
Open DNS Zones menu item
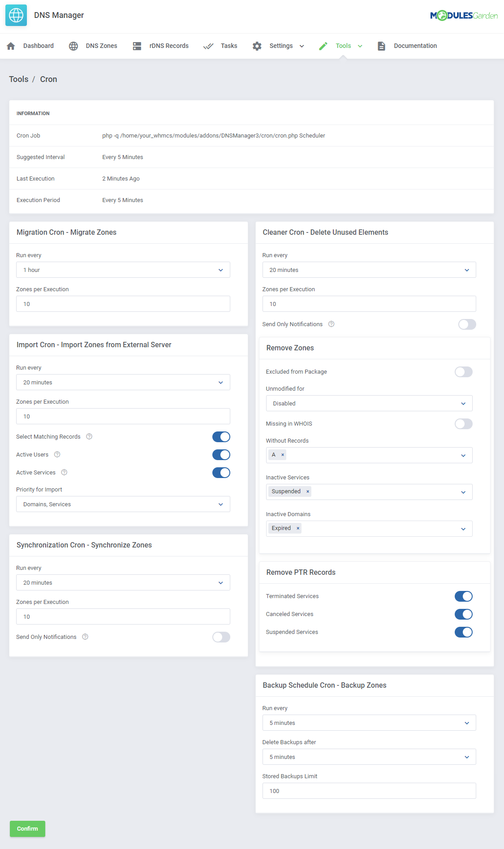(x=102, y=46)
